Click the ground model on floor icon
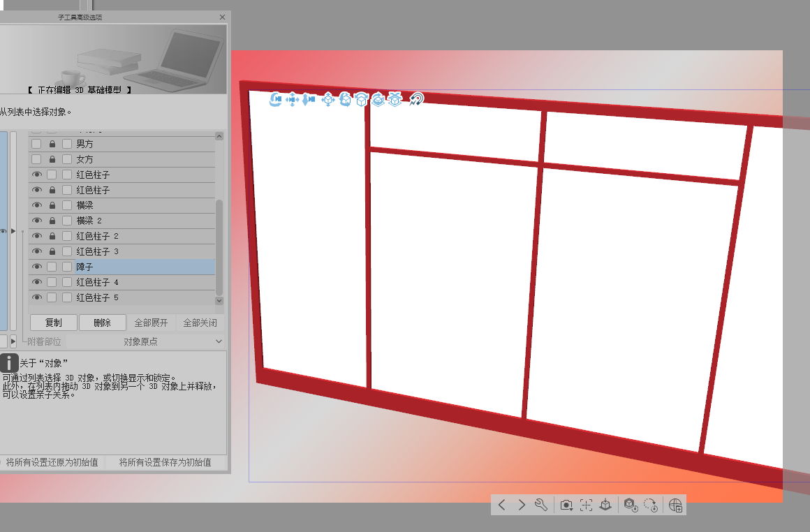810x532 pixels. click(605, 505)
